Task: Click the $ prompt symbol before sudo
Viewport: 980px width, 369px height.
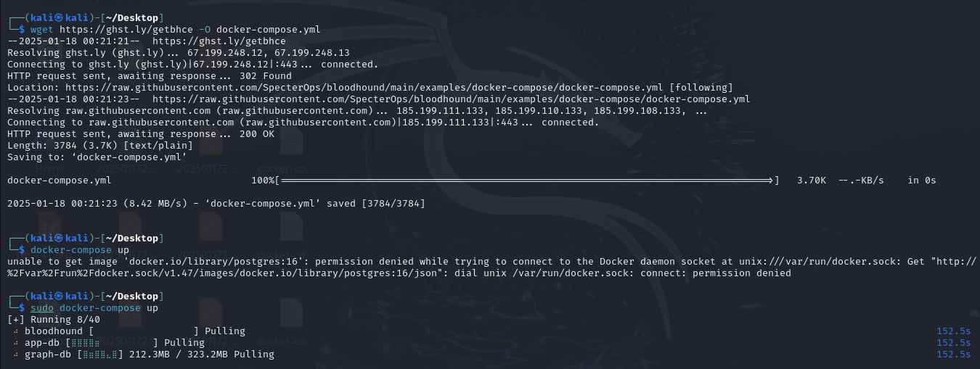Action: pyautogui.click(x=22, y=308)
